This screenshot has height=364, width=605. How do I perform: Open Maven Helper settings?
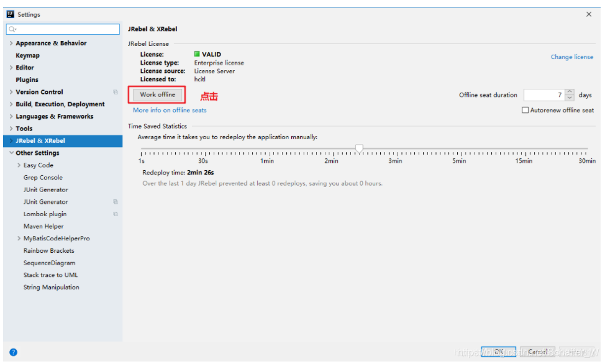[43, 226]
